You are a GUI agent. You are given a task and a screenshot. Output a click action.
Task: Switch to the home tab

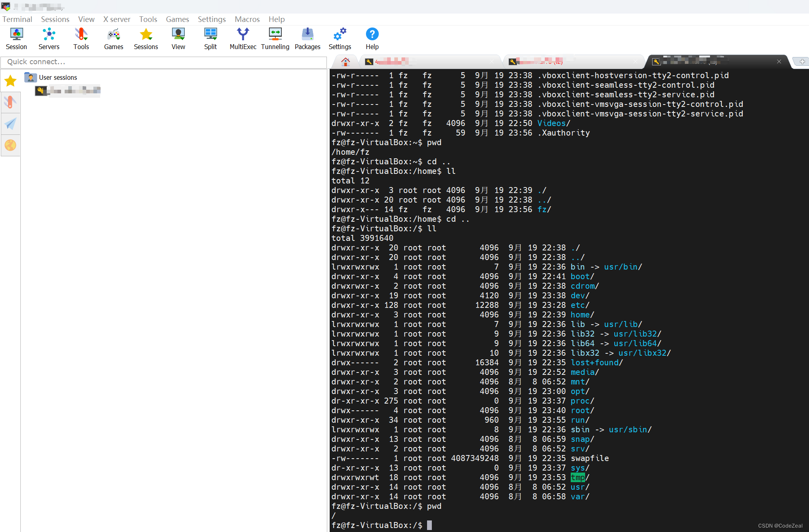click(x=346, y=61)
